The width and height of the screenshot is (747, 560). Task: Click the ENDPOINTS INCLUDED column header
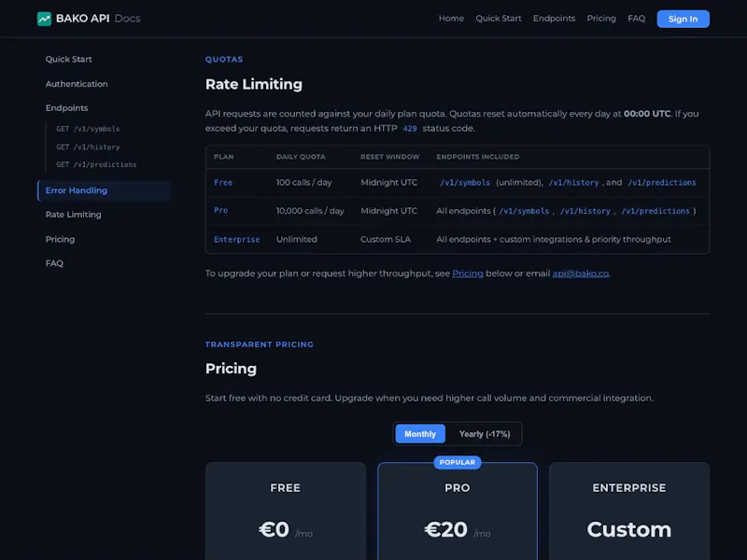pos(478,157)
